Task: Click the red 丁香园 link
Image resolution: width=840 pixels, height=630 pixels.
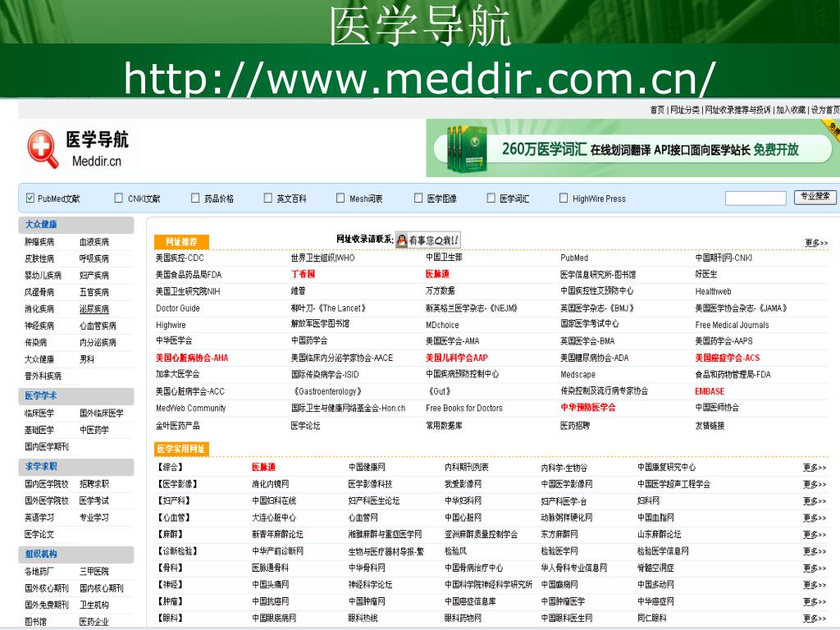Action: [303, 274]
